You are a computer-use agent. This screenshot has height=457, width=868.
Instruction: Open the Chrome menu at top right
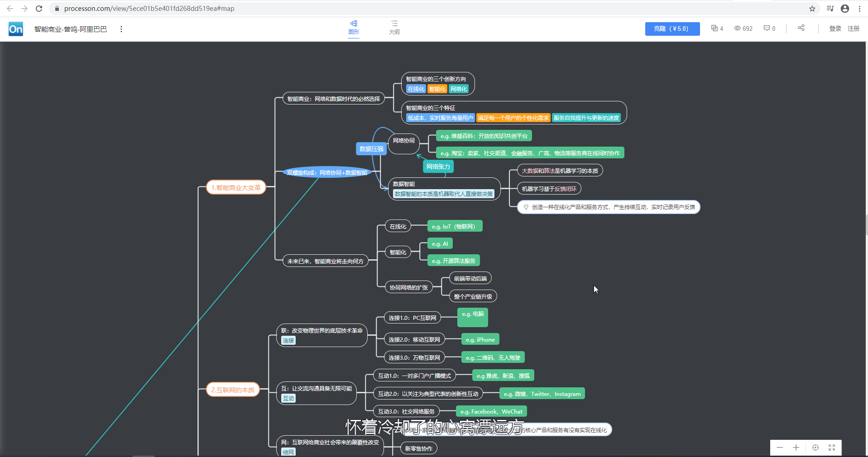860,8
